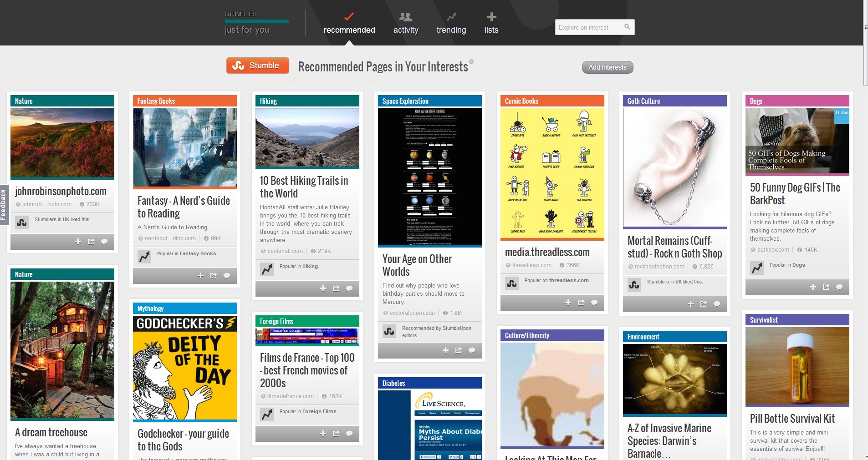The image size is (868, 460).
Task: Comment on the 10 Best Hiking Trails card
Action: point(349,288)
